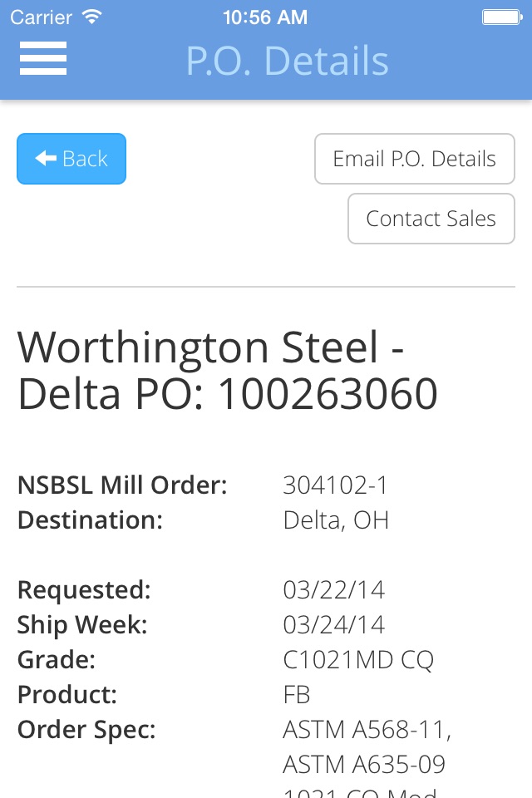Tap the 10:56 AM clock

(x=265, y=17)
